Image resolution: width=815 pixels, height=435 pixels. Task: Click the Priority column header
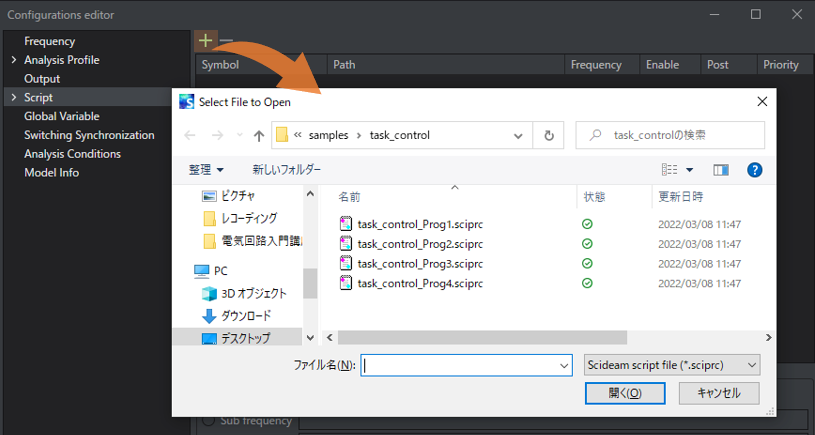(784, 65)
